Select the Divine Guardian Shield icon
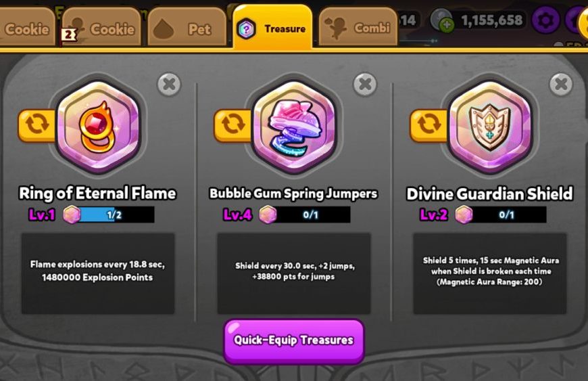Image resolution: width=588 pixels, height=381 pixels. click(x=490, y=127)
